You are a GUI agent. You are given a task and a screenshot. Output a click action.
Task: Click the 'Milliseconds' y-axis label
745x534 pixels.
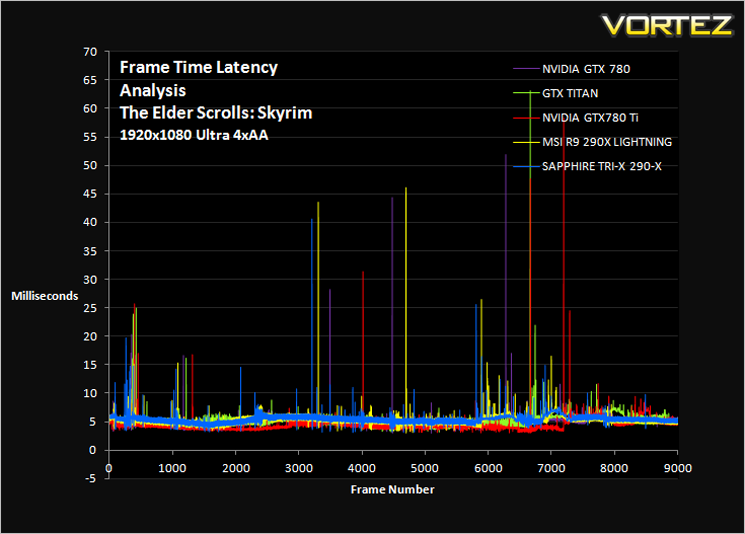point(45,296)
